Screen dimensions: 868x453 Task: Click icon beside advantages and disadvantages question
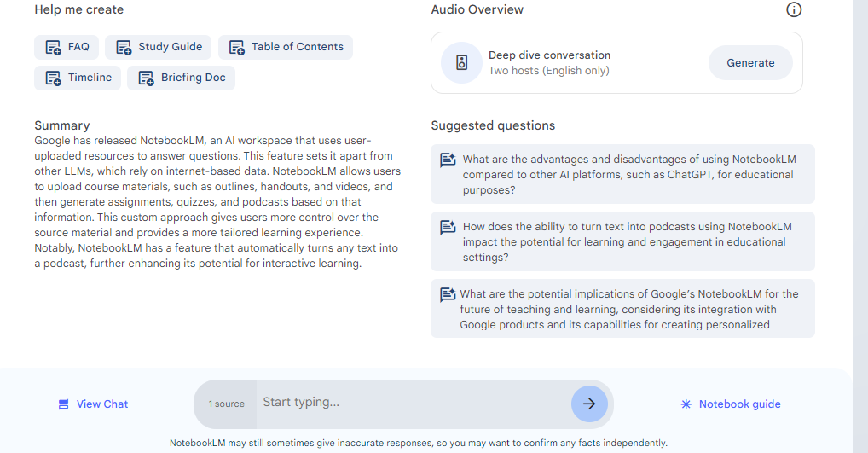click(x=448, y=160)
